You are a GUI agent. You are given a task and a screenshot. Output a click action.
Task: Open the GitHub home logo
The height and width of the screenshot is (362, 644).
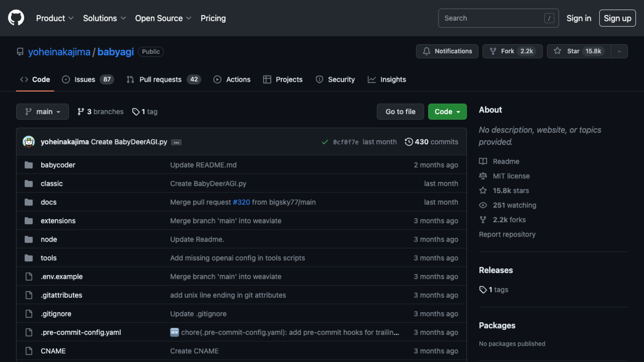click(x=16, y=18)
